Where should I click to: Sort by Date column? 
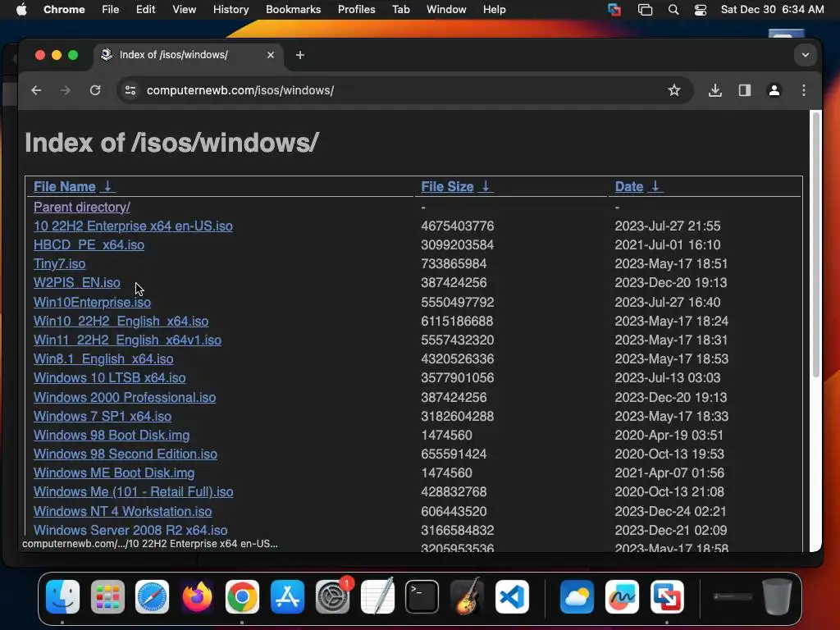click(629, 187)
